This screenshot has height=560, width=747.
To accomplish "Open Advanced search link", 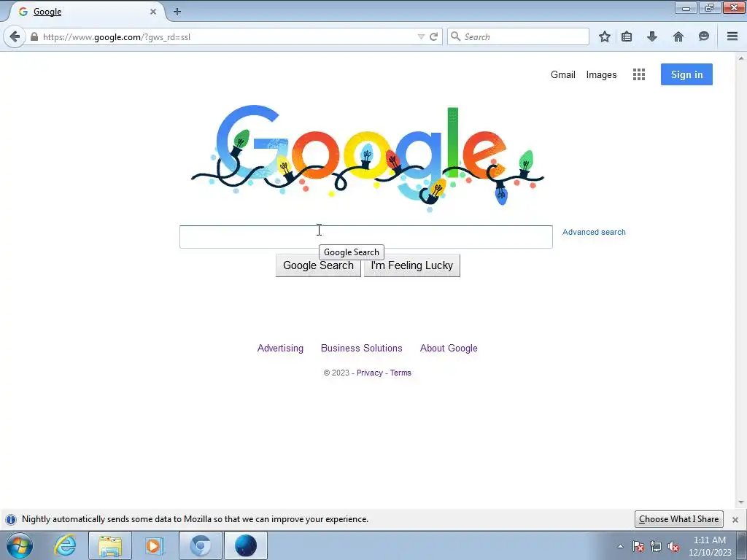I will click(x=594, y=232).
